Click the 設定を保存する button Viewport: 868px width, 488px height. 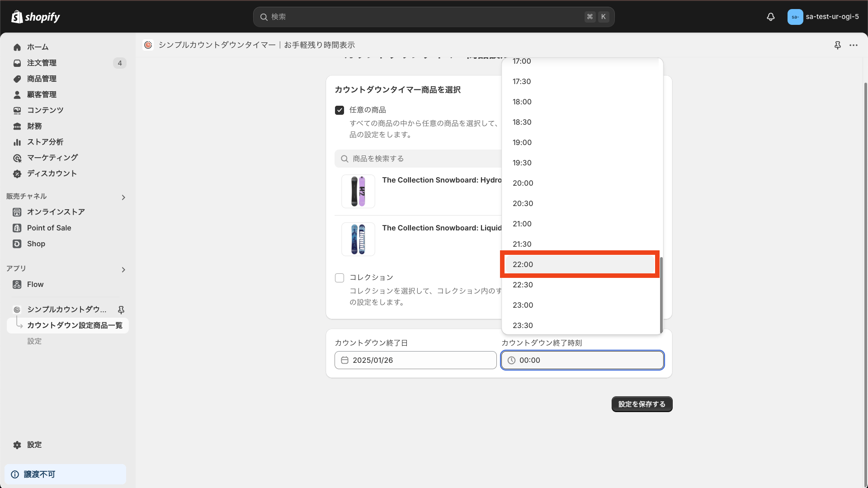pos(642,404)
